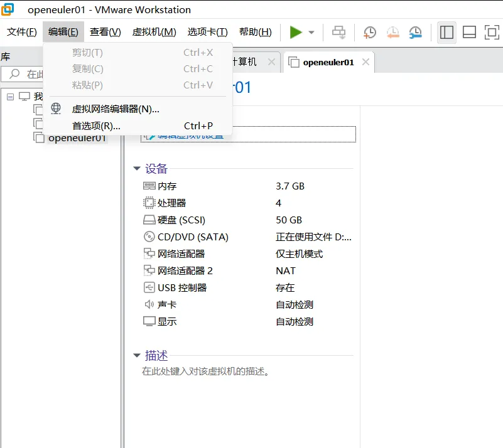Click the processor count value 4

pyautogui.click(x=278, y=203)
